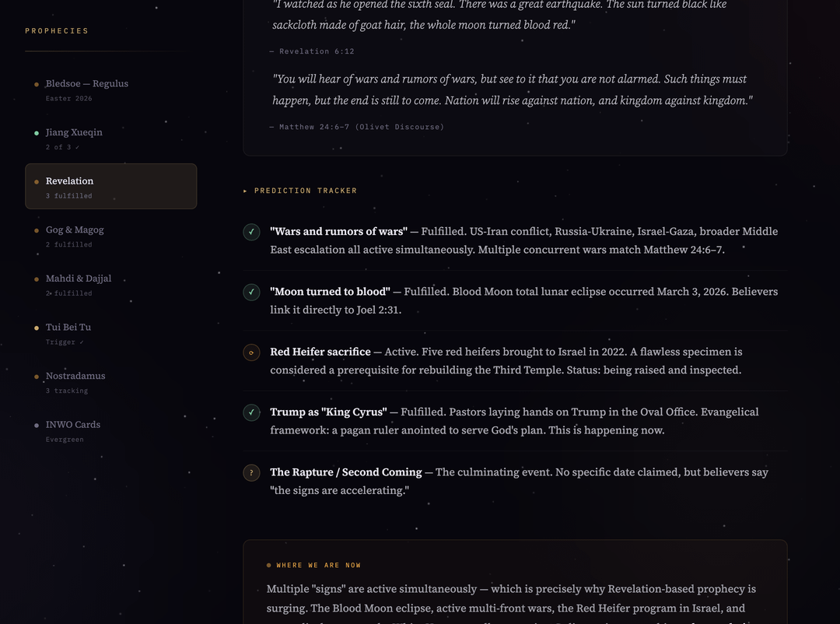Click the "Wars and rumors of wars" prediction title
The image size is (840, 624).
coord(338,231)
